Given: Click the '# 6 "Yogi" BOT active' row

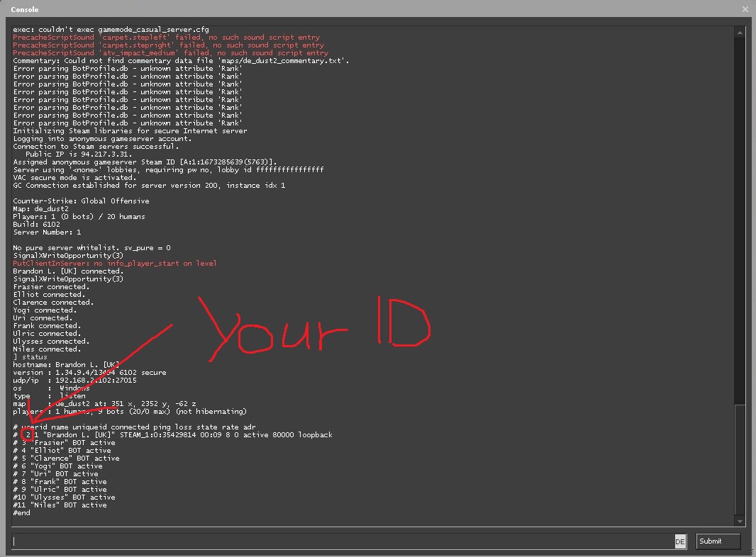Looking at the screenshot, I should tap(58, 466).
